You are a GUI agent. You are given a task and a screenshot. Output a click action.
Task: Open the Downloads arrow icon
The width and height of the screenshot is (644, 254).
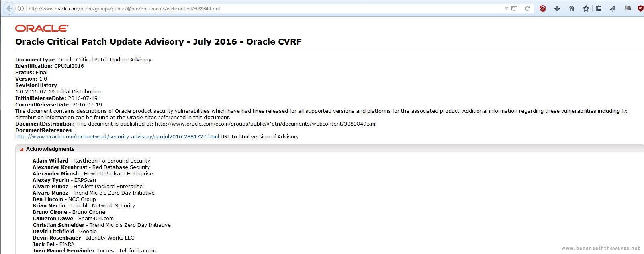click(557, 8)
